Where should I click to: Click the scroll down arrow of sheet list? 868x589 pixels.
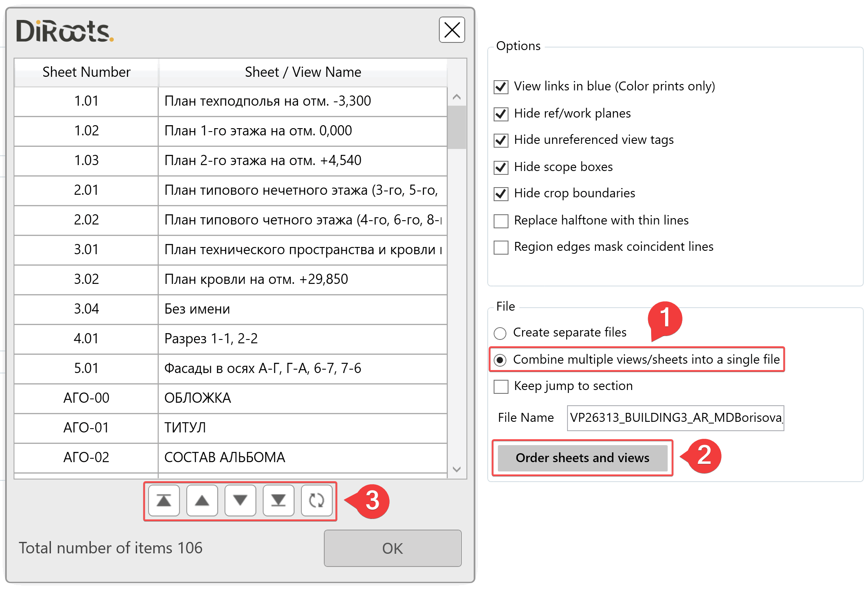coord(457,469)
